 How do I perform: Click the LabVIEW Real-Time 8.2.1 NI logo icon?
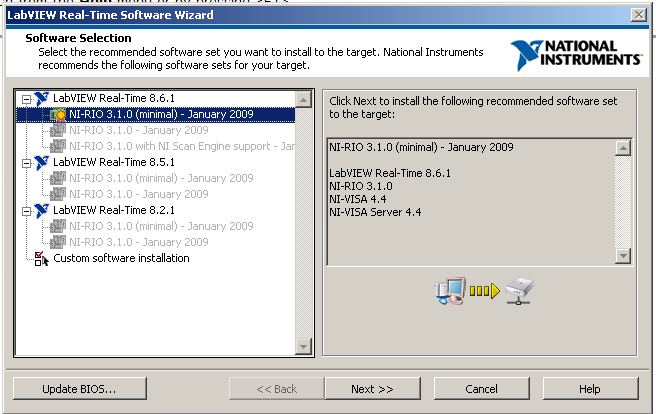(x=42, y=211)
